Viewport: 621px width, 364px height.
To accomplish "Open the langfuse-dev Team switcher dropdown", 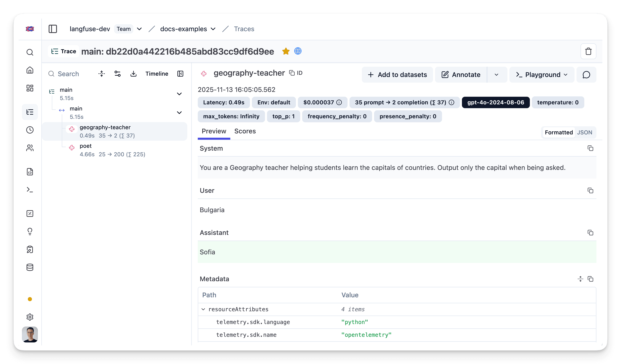I will [x=139, y=29].
